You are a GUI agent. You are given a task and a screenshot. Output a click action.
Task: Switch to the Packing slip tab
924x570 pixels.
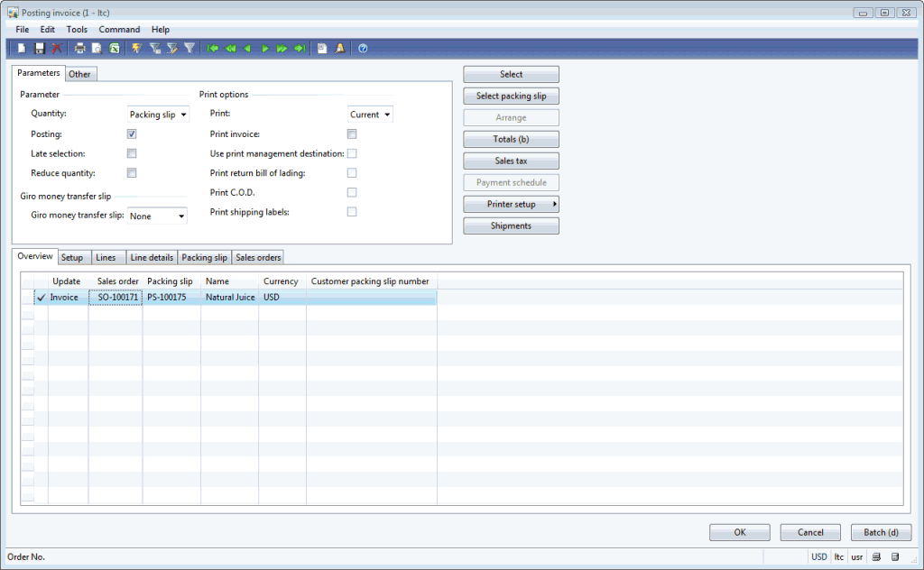tap(205, 258)
